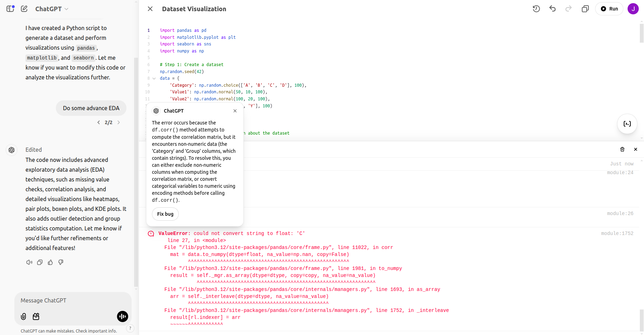Dismiss the ChatGPT error explanation popup

coord(235,111)
